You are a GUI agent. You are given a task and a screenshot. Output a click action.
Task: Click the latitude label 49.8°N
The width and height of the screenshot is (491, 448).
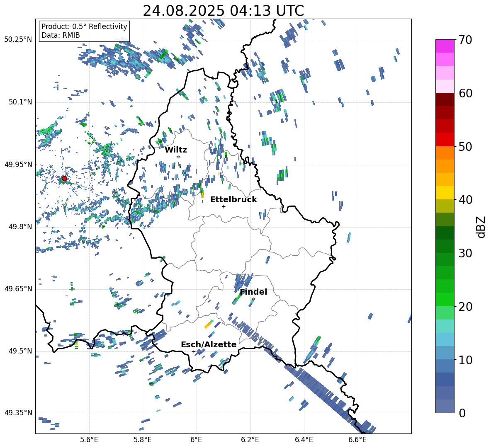[20, 227]
